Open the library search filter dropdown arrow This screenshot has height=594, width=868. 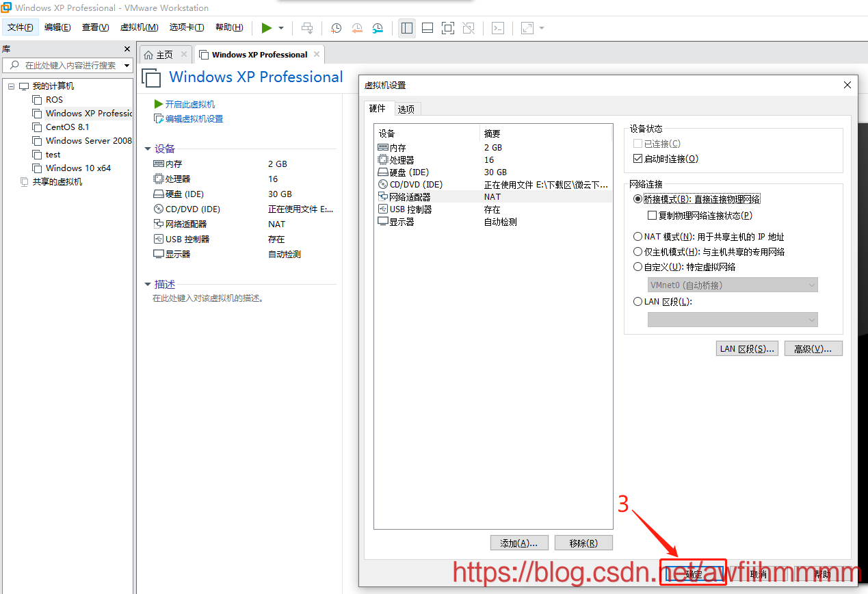pos(127,66)
